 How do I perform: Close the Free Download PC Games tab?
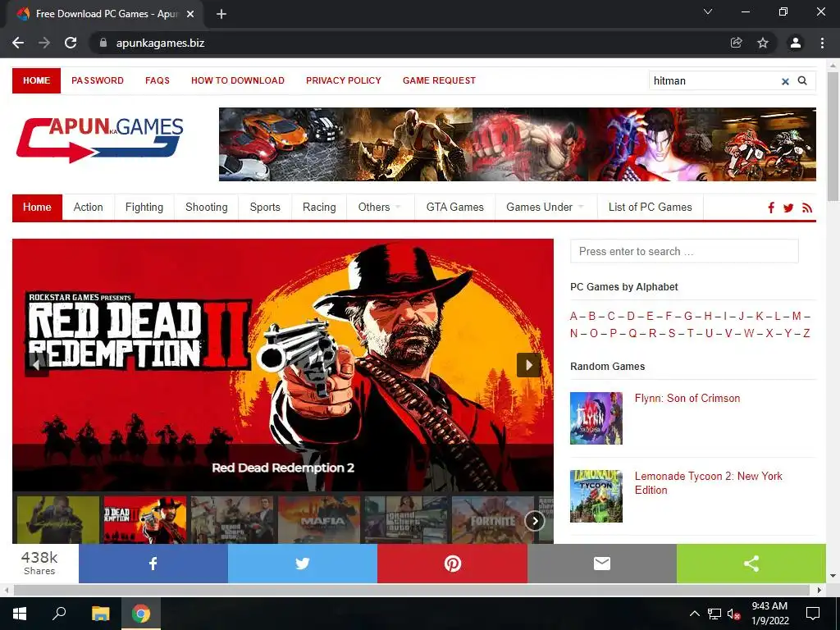point(190,14)
